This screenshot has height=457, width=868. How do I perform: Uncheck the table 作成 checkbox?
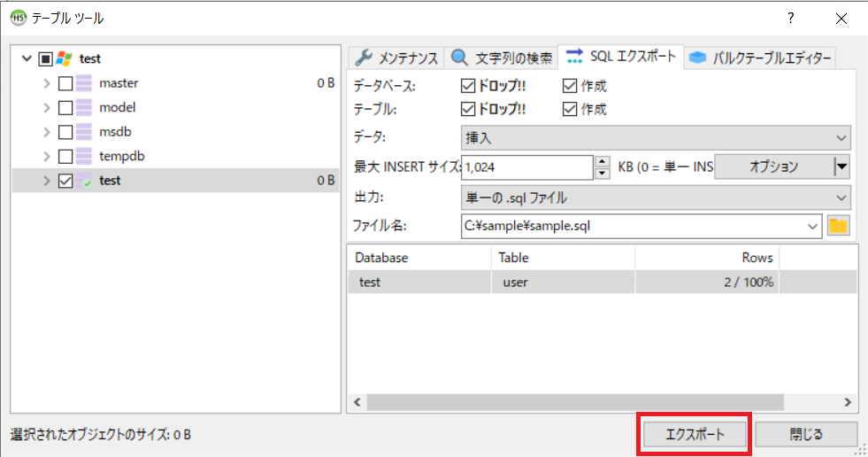570,110
